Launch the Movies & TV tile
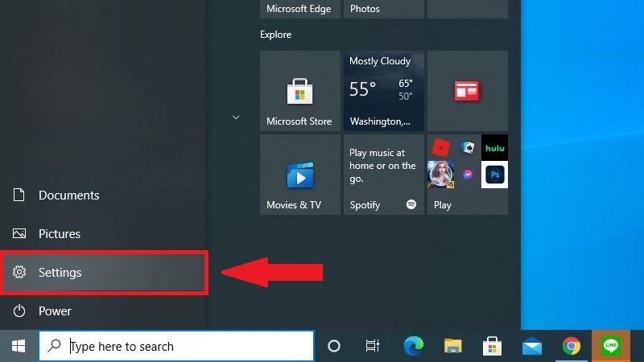Image resolution: width=644 pixels, height=362 pixels. [300, 175]
